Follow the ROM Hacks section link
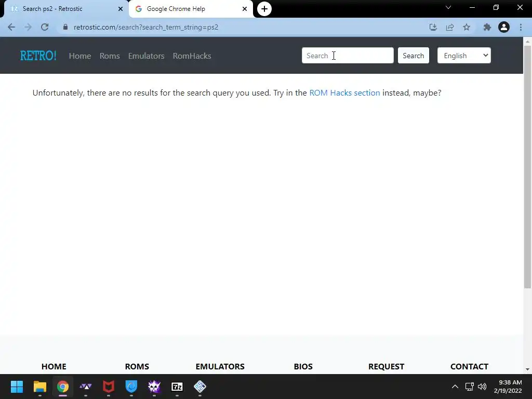The height and width of the screenshot is (399, 532). click(x=345, y=93)
